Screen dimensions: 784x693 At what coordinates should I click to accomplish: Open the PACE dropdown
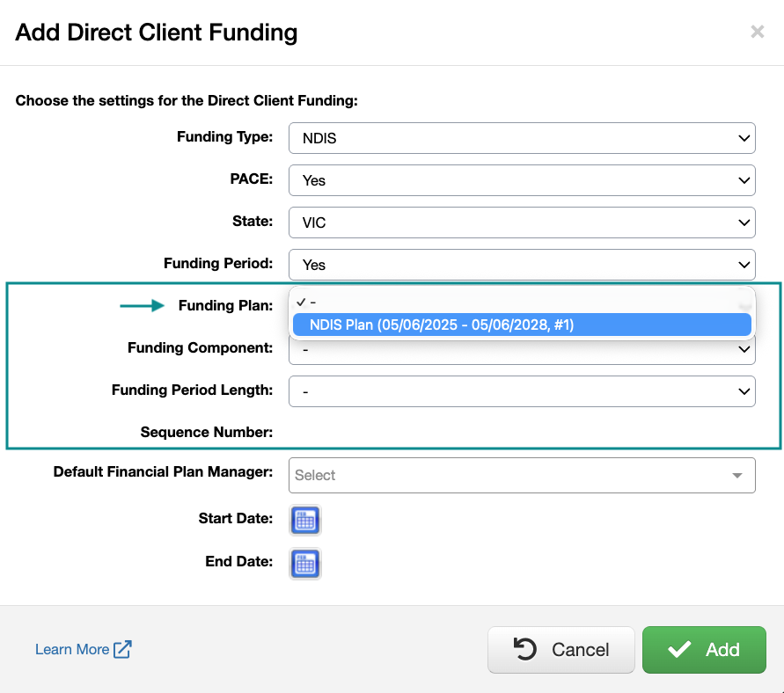pos(522,180)
